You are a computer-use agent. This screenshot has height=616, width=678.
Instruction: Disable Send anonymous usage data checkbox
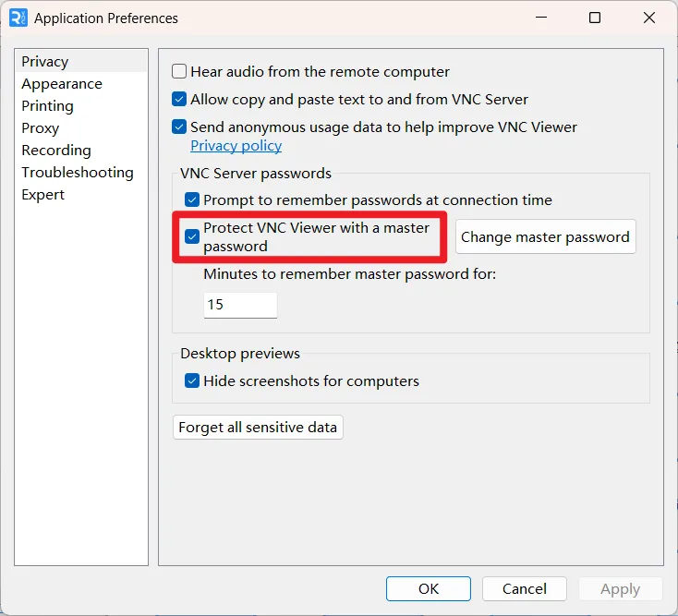[179, 127]
